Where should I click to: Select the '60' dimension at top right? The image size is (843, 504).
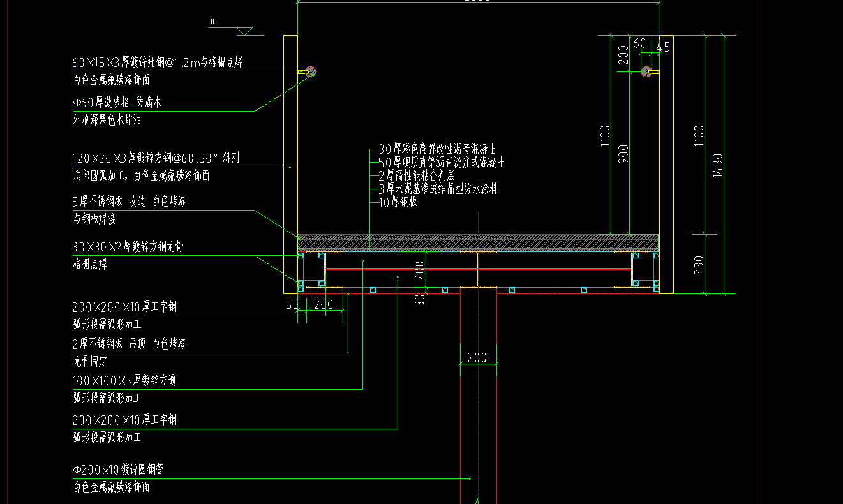point(639,43)
